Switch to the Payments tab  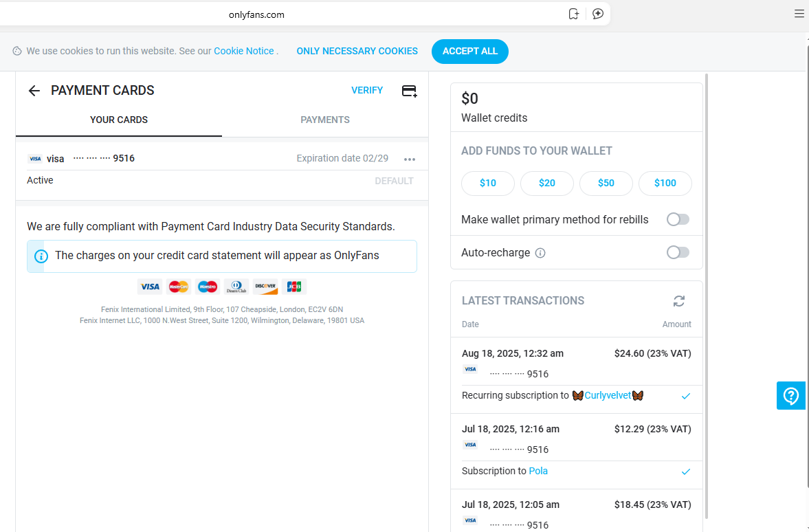[325, 120]
